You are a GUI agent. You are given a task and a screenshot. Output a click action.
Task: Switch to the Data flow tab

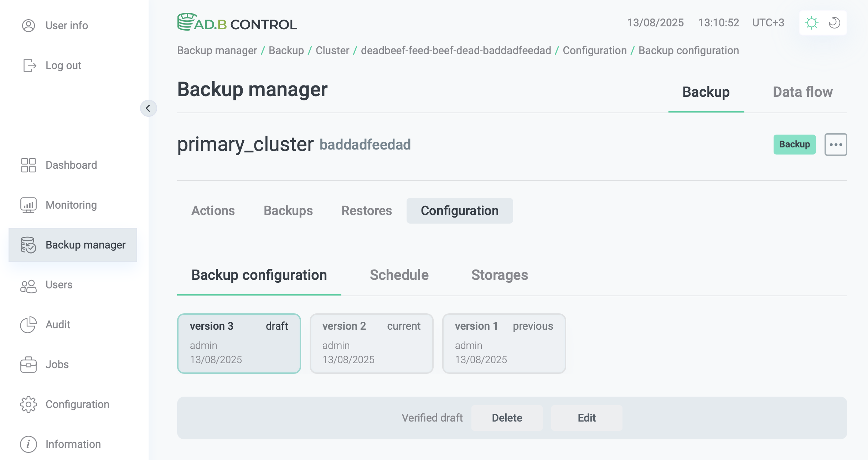(802, 92)
